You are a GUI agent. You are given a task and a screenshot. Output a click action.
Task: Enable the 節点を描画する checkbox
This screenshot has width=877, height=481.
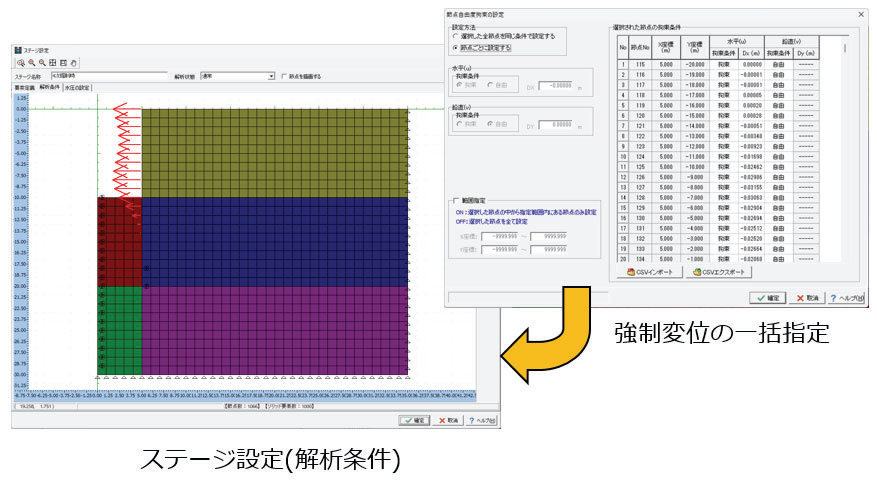pos(284,76)
